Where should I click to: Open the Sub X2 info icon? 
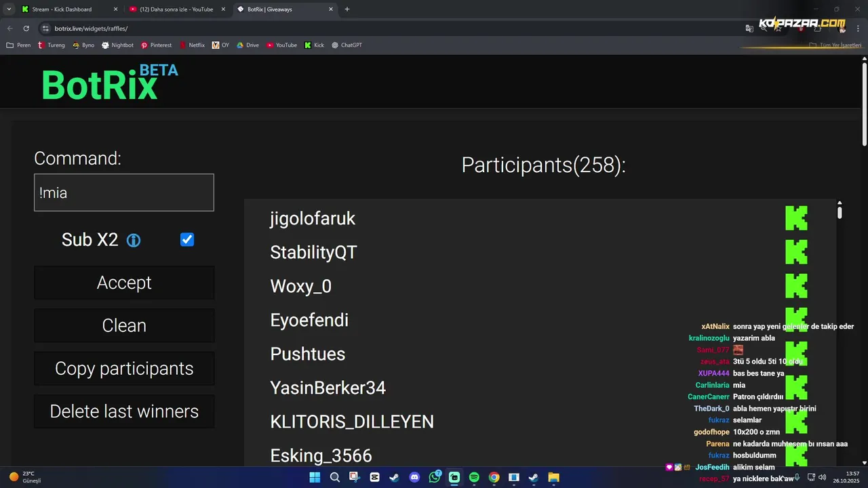coord(134,241)
